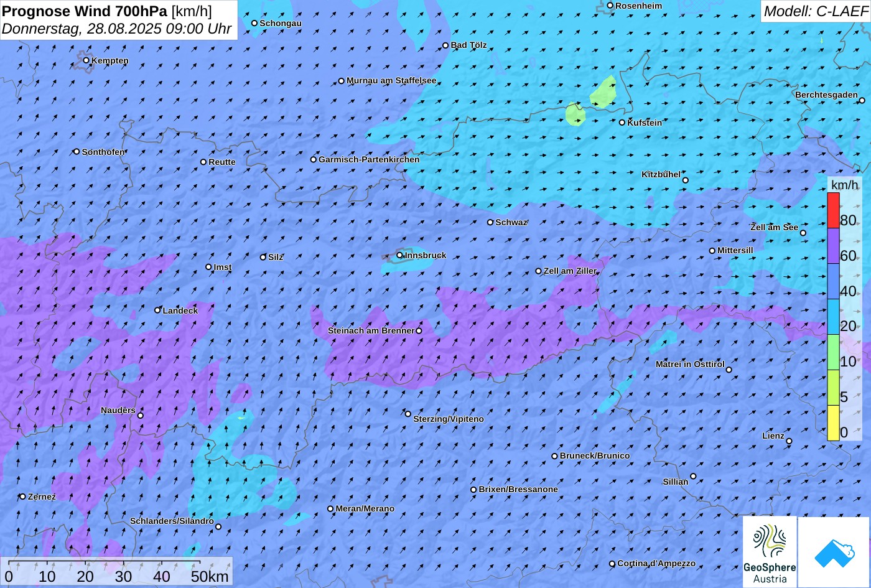Select the green legend swatch between 10 and 20

click(x=833, y=352)
